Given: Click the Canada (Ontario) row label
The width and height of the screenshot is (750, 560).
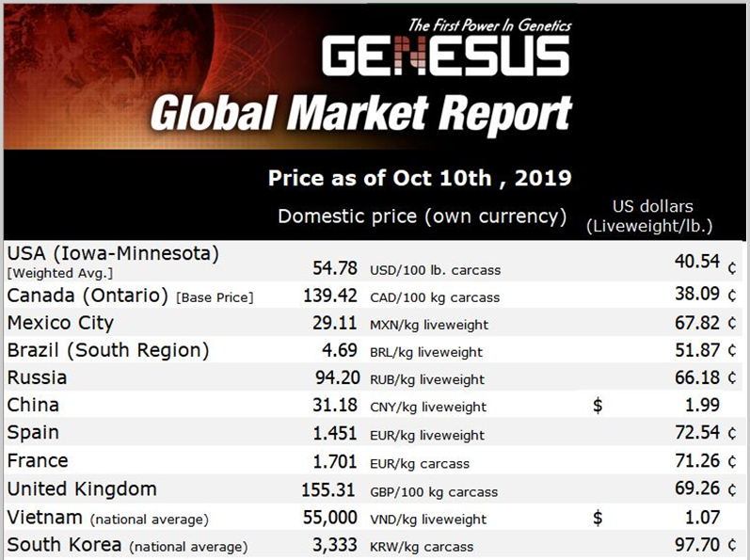Looking at the screenshot, I should (87, 296).
